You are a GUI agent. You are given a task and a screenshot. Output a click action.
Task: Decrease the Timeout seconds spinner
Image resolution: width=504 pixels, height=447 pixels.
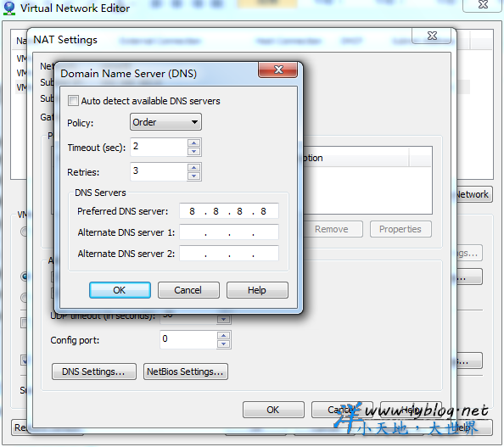(x=193, y=151)
